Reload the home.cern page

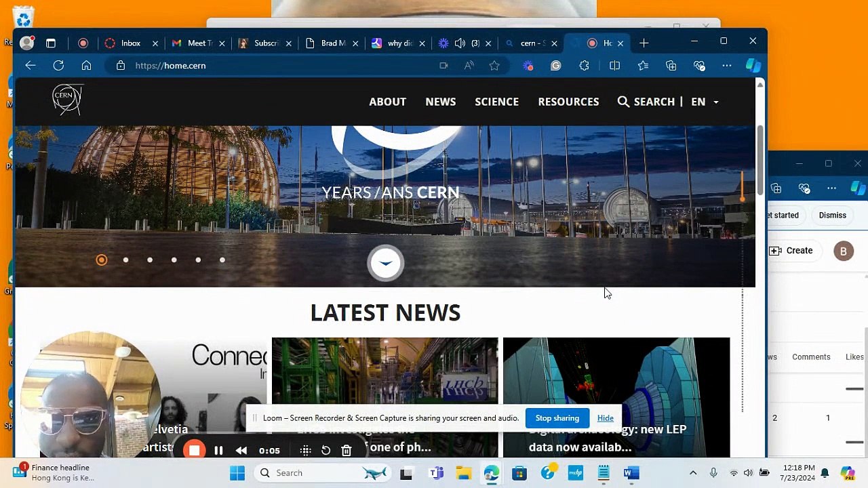pos(58,66)
